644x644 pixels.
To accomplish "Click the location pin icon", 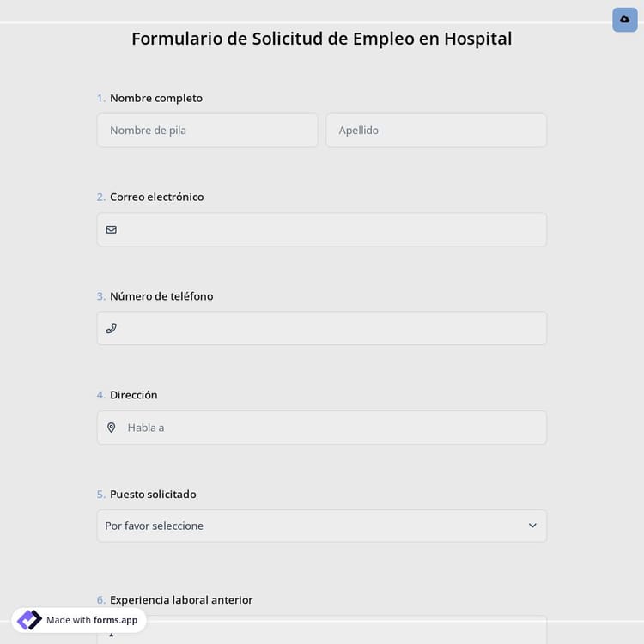I will pos(112,428).
